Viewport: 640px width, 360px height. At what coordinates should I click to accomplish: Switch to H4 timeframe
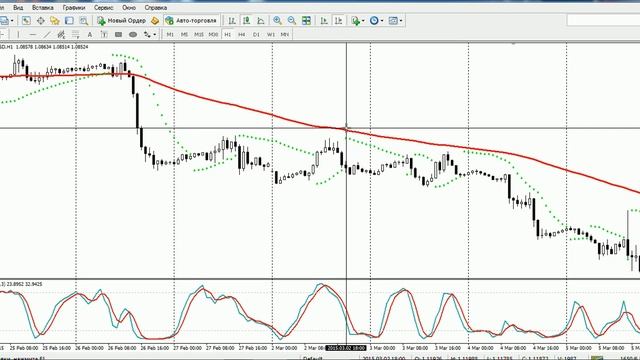(242, 35)
